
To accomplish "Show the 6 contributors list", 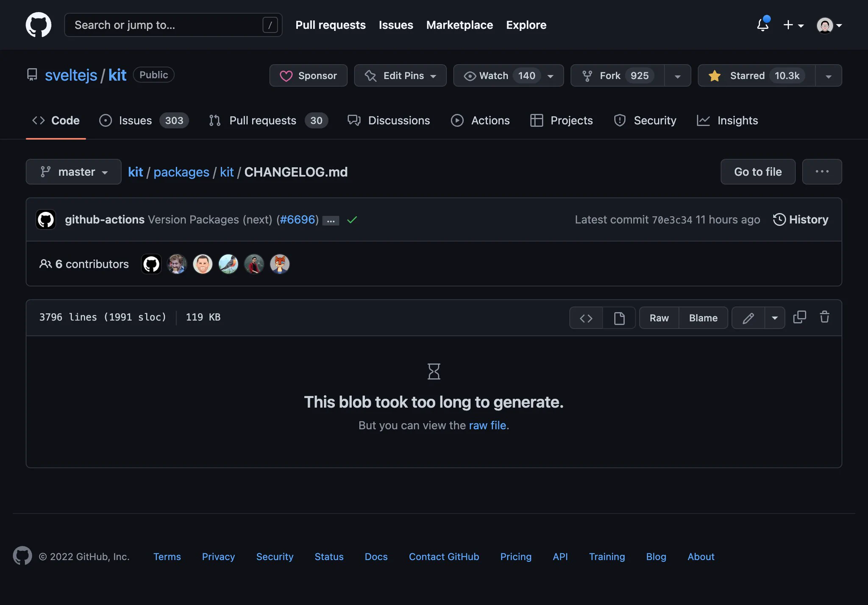I will click(84, 264).
